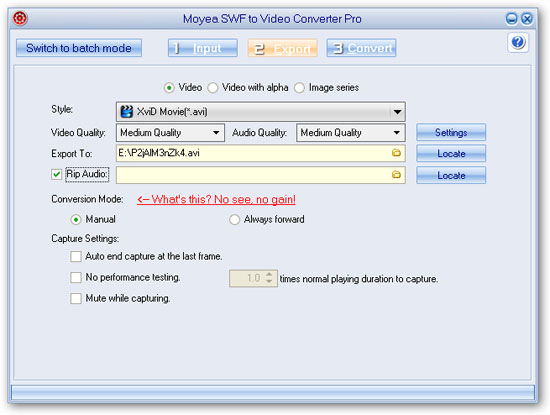Click Locate next to Export To
550x415 pixels.
click(x=451, y=154)
